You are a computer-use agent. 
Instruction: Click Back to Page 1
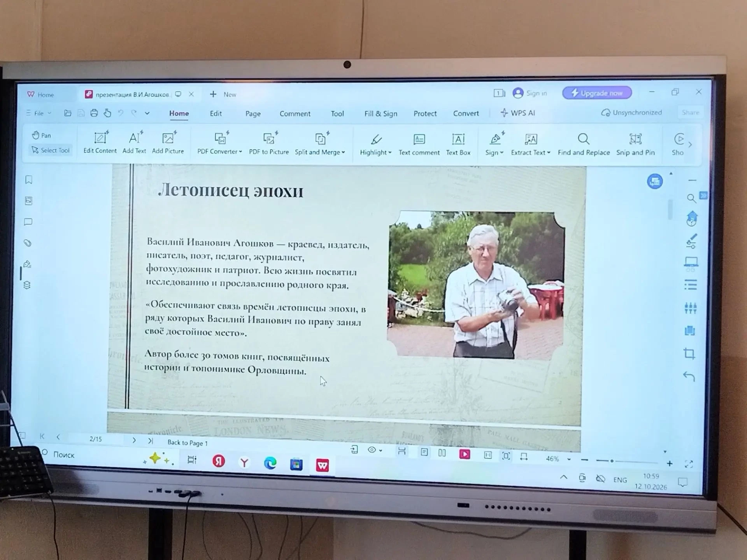point(188,443)
